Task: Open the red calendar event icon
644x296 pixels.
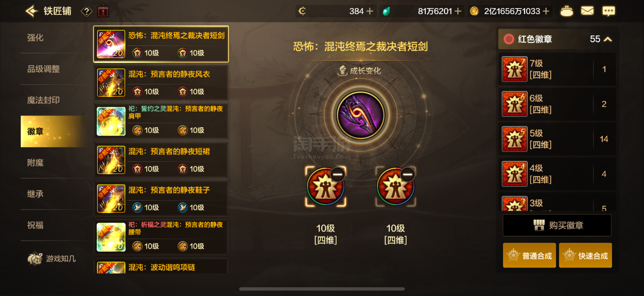Action: [x=103, y=11]
